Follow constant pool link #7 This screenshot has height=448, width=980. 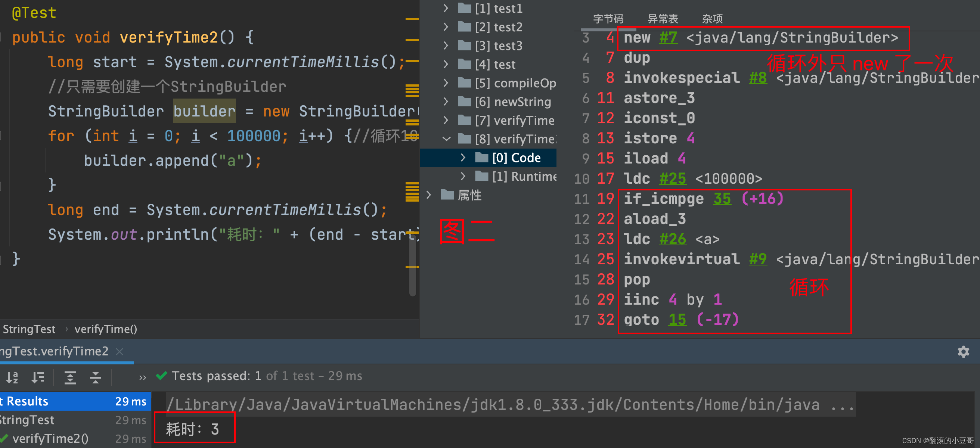(668, 38)
